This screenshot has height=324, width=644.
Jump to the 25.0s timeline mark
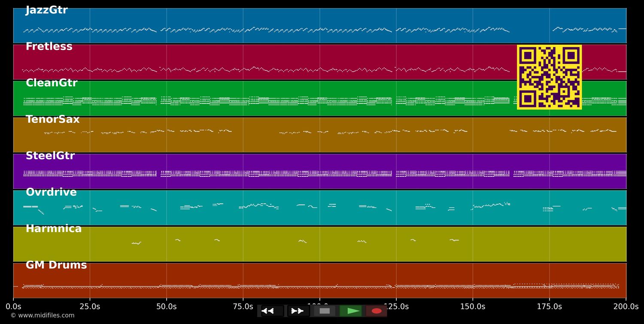point(90,307)
